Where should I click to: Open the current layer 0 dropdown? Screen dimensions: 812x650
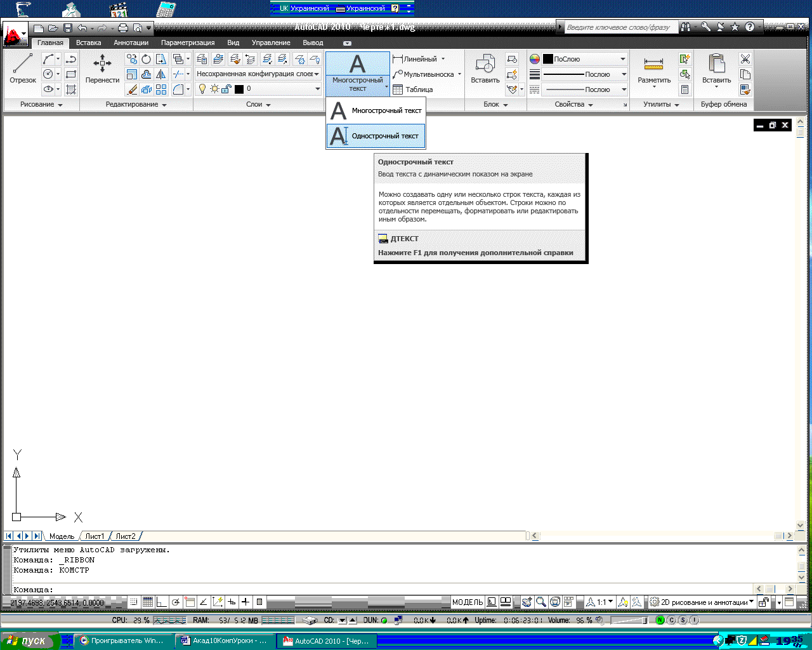click(317, 89)
